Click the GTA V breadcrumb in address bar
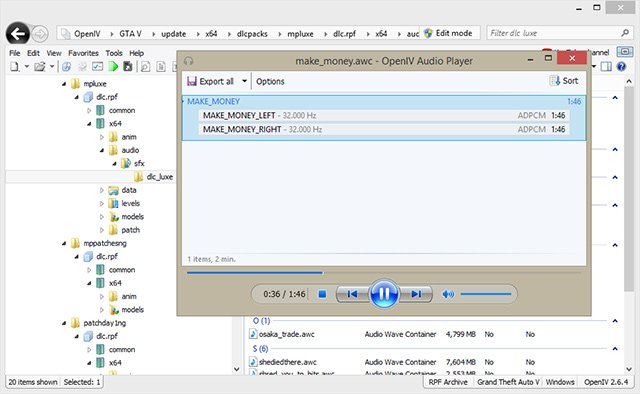The height and width of the screenshot is (394, 640). coord(130,34)
